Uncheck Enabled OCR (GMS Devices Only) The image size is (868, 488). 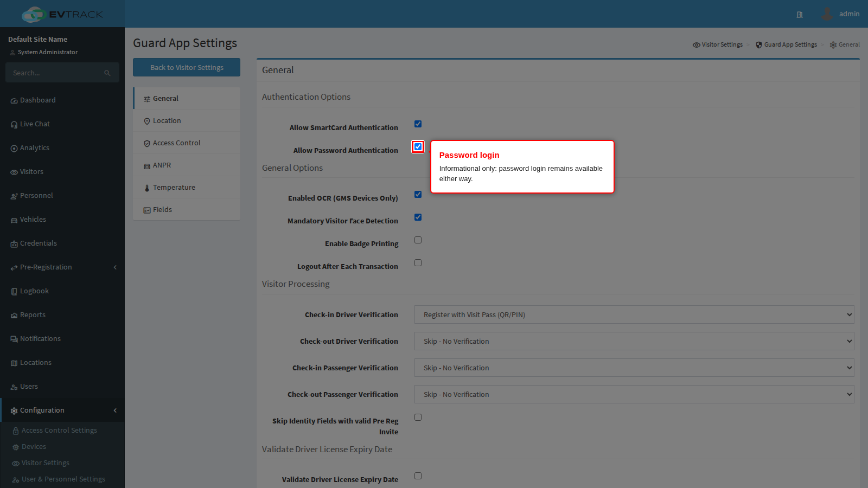point(418,194)
